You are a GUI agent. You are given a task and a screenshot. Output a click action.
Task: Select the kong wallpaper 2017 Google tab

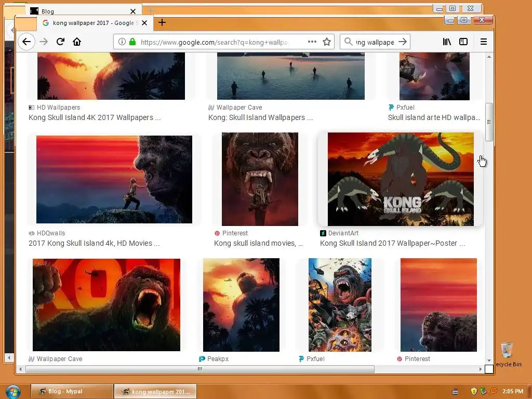[x=94, y=23]
